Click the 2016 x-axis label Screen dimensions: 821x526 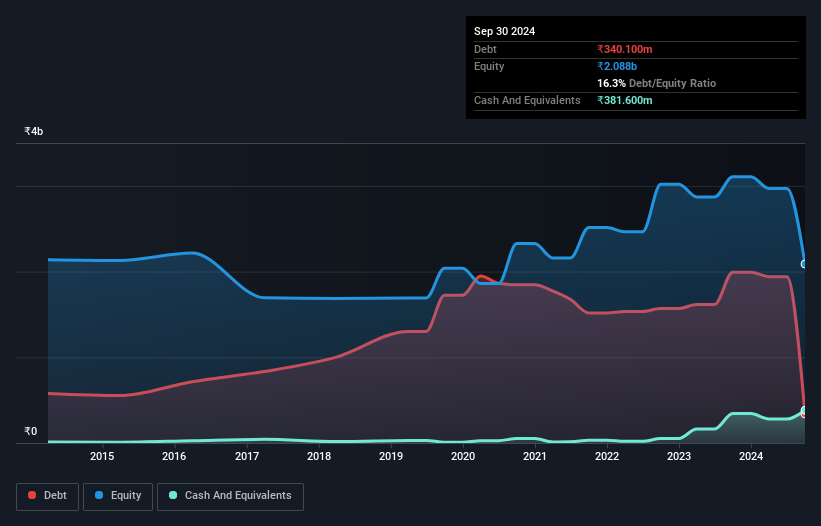[174, 456]
